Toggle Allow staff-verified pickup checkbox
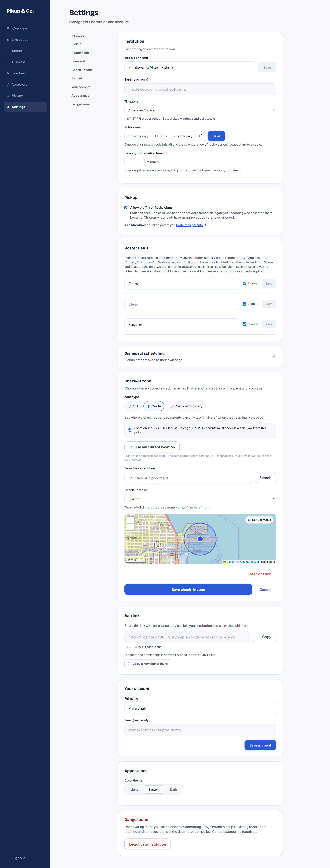330x868 pixels. click(126, 208)
